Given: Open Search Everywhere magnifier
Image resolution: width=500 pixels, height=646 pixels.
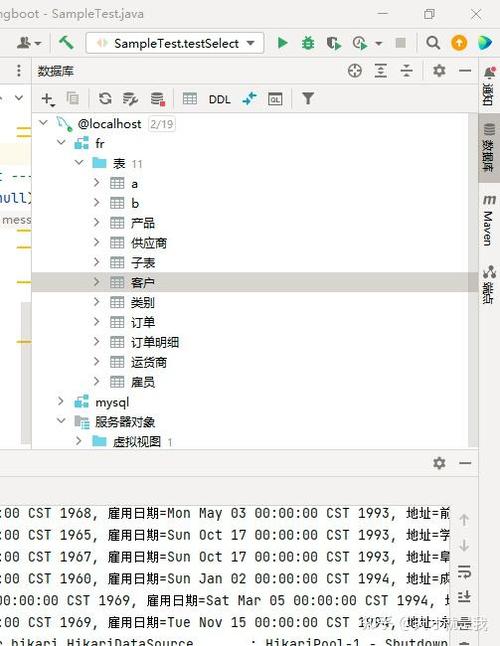Looking at the screenshot, I should click(432, 43).
